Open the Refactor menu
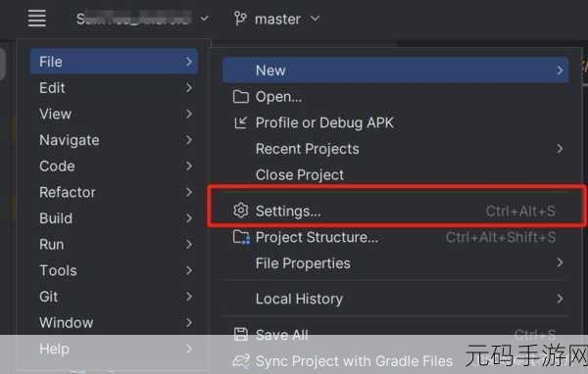This screenshot has width=588, height=374. [x=114, y=192]
